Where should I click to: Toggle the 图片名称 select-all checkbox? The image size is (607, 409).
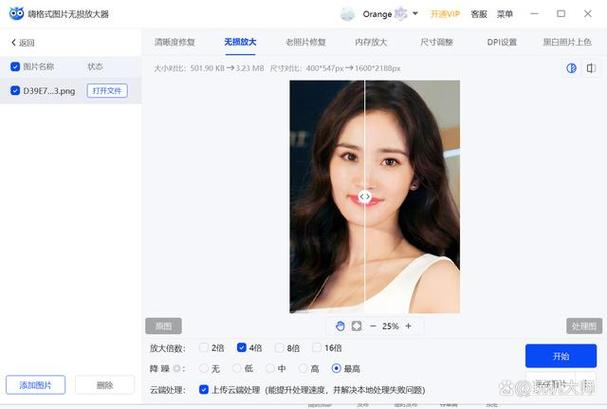pyautogui.click(x=15, y=67)
